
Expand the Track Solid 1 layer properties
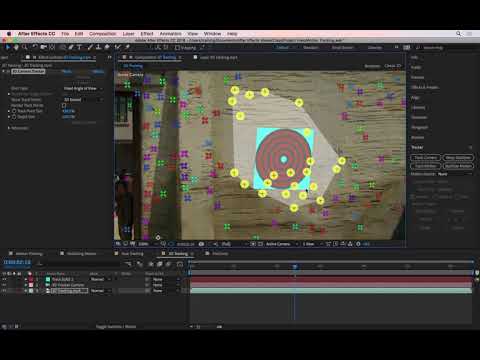(26, 279)
